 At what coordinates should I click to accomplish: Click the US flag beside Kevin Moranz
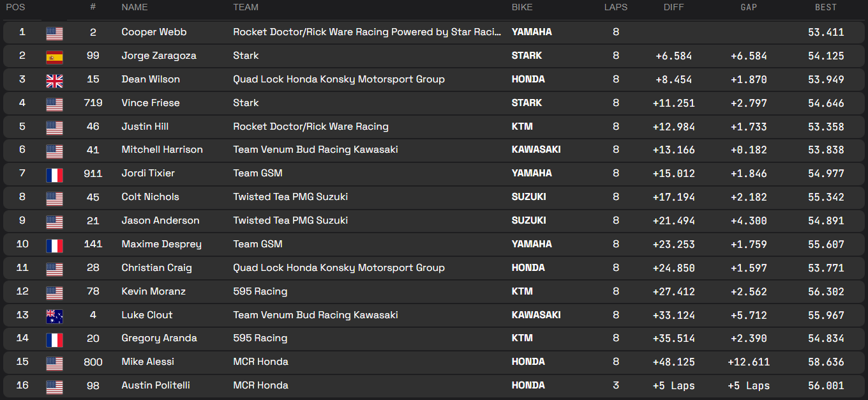(54, 293)
